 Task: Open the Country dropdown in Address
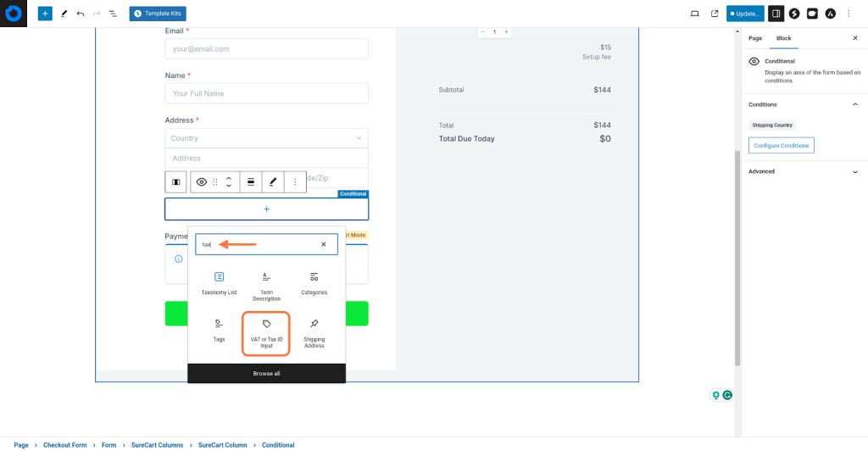coord(266,138)
